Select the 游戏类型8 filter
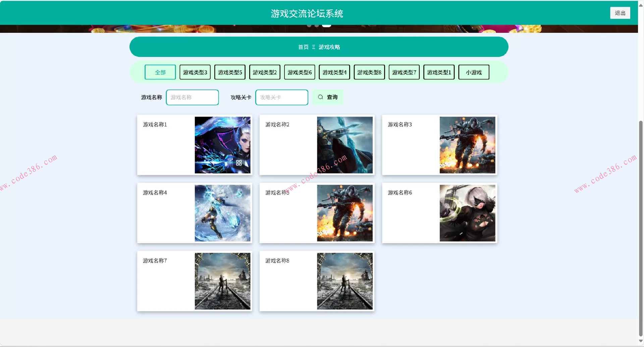Image resolution: width=644 pixels, height=347 pixels. coord(369,72)
